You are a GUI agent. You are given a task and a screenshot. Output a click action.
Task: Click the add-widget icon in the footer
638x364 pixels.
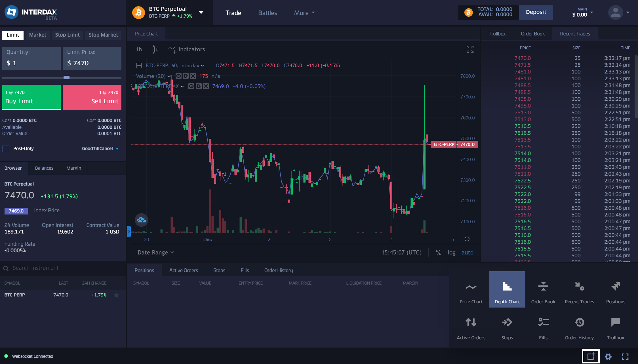591,356
